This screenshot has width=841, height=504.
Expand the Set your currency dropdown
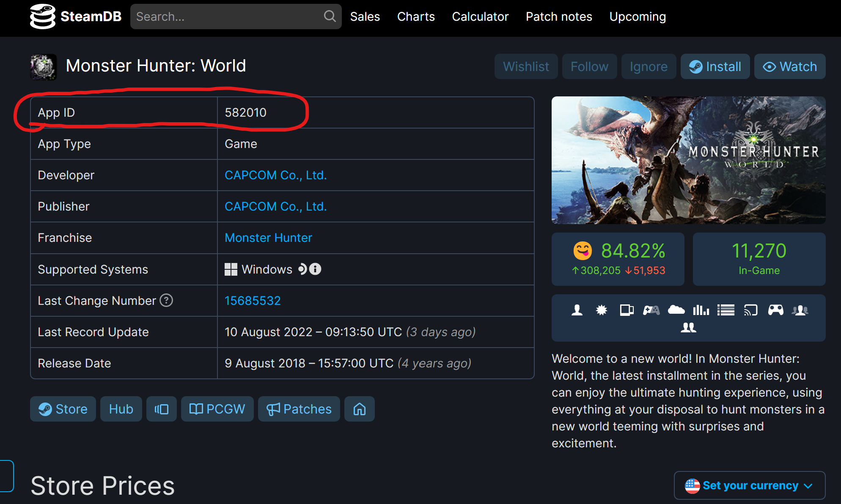pyautogui.click(x=749, y=485)
